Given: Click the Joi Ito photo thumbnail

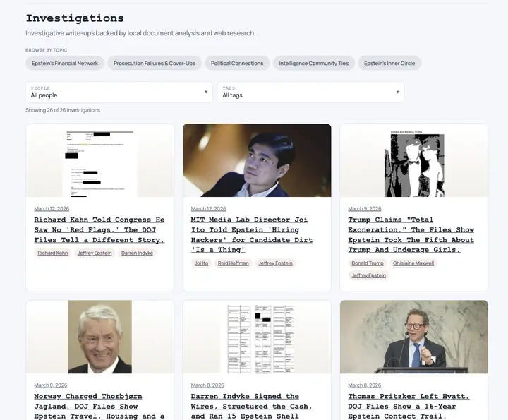Looking at the screenshot, I should pos(257,160).
